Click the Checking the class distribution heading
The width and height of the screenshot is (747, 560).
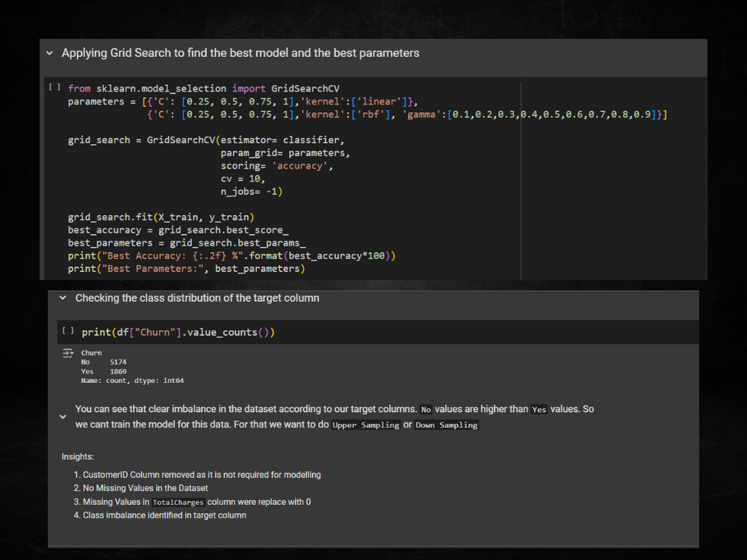pyautogui.click(x=197, y=298)
